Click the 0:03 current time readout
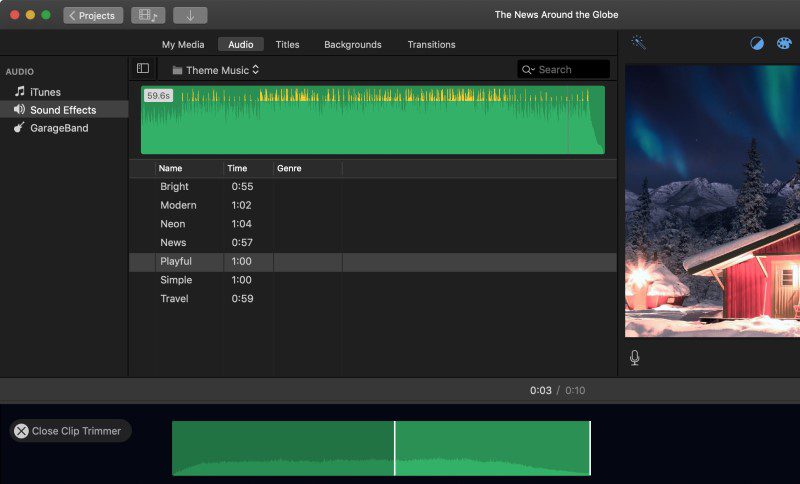 tap(540, 391)
